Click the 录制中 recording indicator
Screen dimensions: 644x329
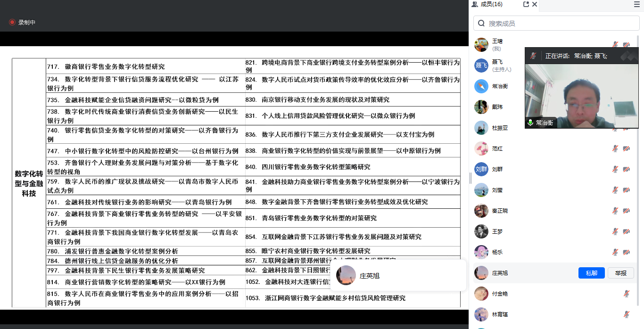22,22
